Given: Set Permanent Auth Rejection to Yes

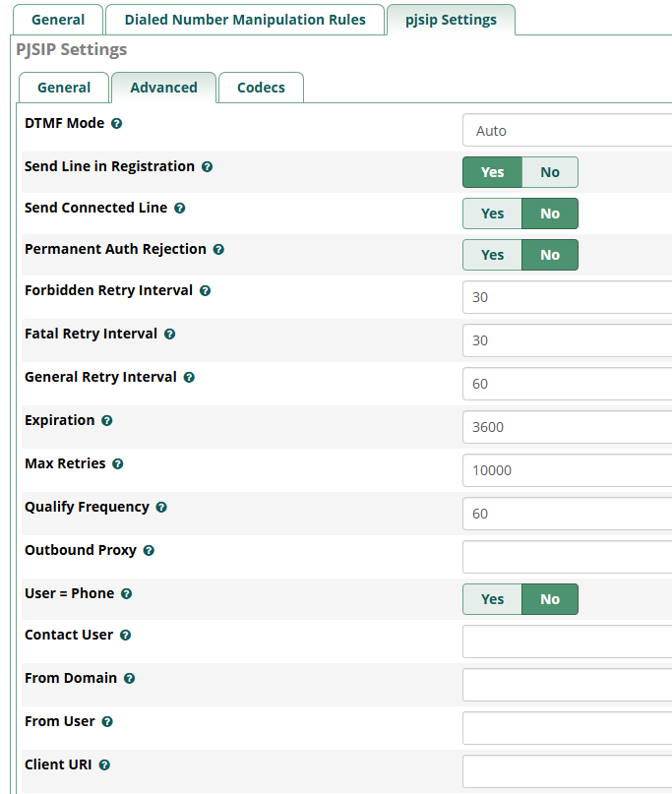Looking at the screenshot, I should point(492,255).
